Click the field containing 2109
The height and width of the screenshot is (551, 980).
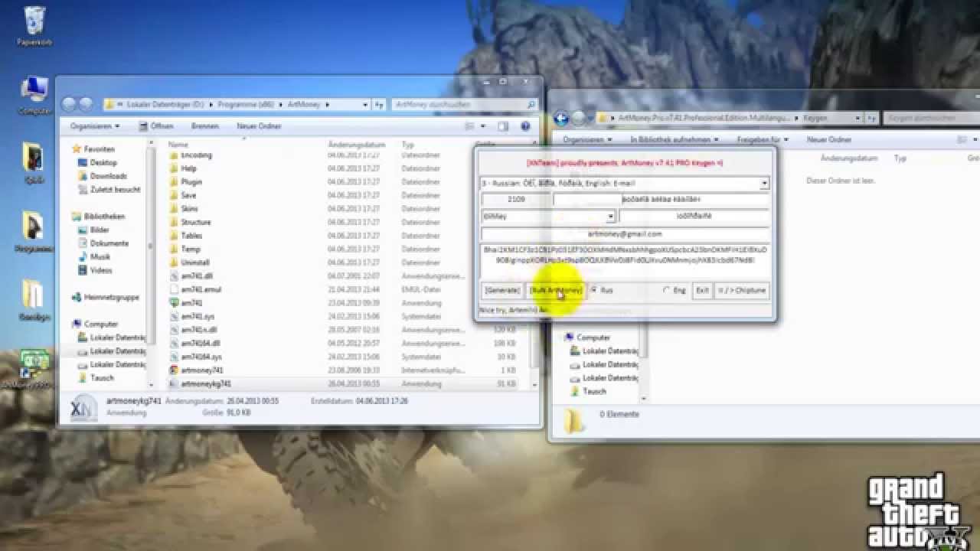[516, 200]
